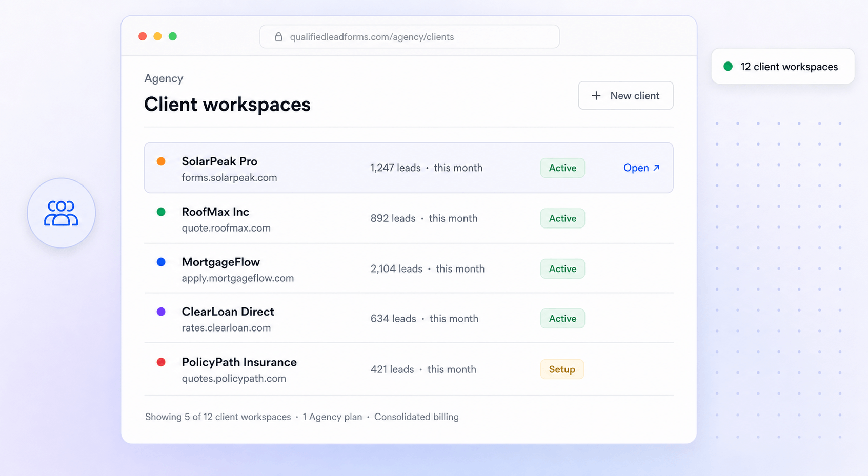
Task: Click the red window close dot
Action: (x=143, y=36)
